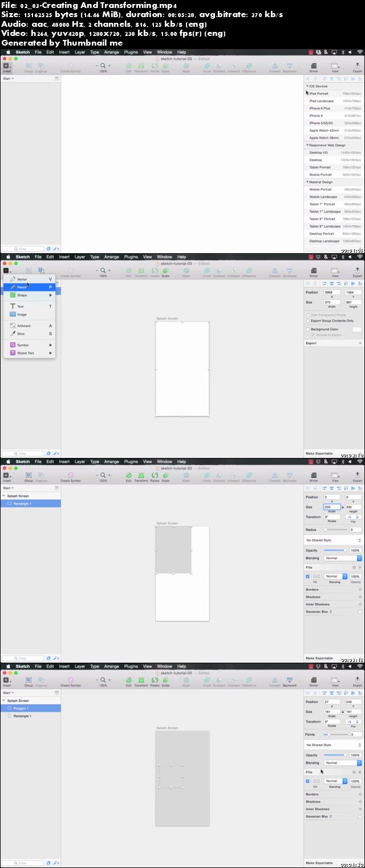Image resolution: width=365 pixels, height=868 pixels.
Task: Click Create Symbol in the Polygon 1 frame's toolbar
Action: point(71,681)
